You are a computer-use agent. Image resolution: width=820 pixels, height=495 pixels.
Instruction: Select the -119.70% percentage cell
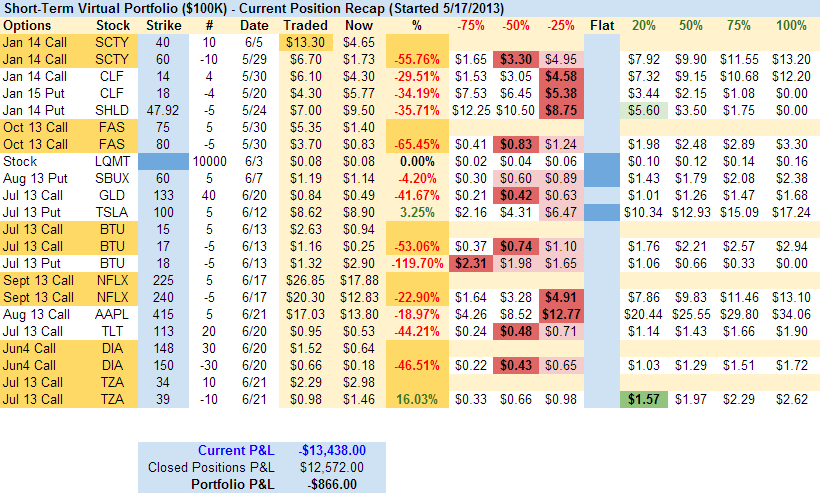pyautogui.click(x=416, y=264)
